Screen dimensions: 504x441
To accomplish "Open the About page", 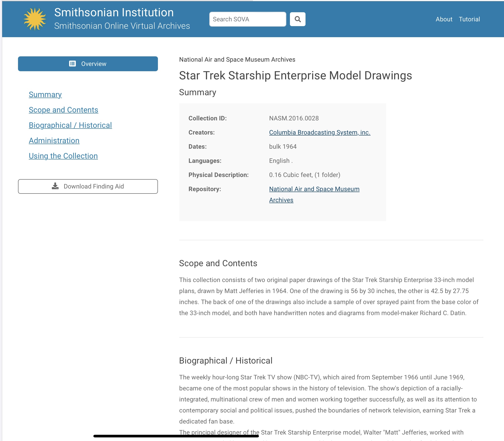I will pos(444,19).
